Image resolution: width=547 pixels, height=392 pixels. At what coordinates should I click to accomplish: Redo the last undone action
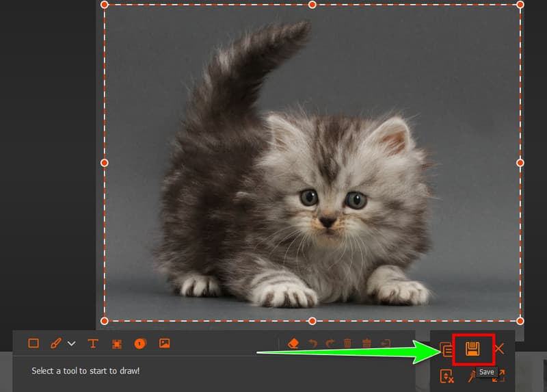click(x=332, y=343)
